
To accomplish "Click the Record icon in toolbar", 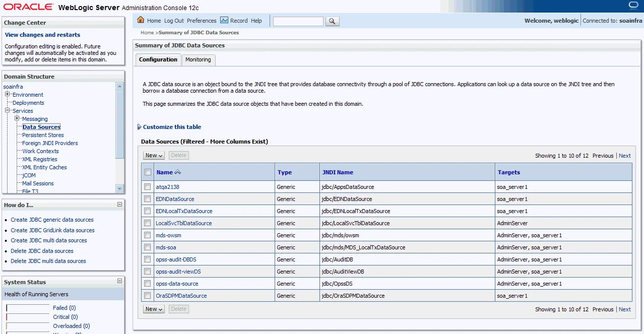I will 224,21.
